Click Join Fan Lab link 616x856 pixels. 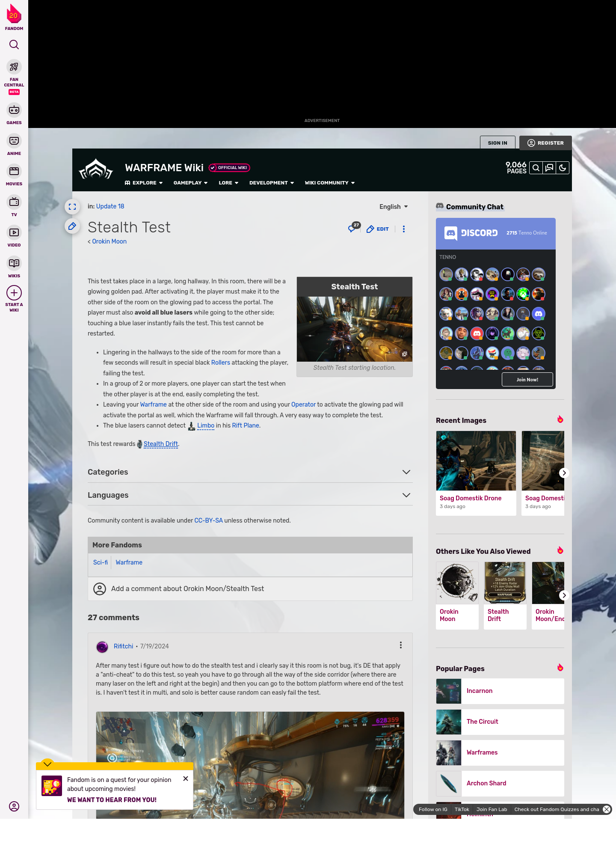tap(492, 809)
